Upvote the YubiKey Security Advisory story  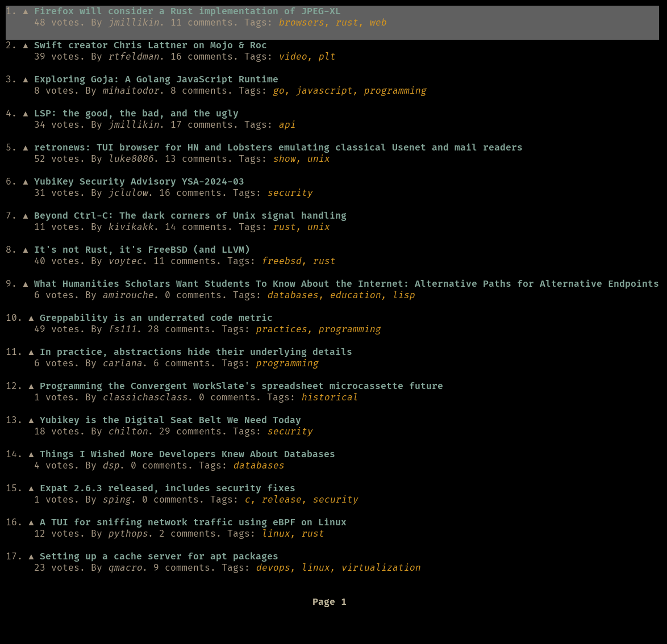(26, 182)
